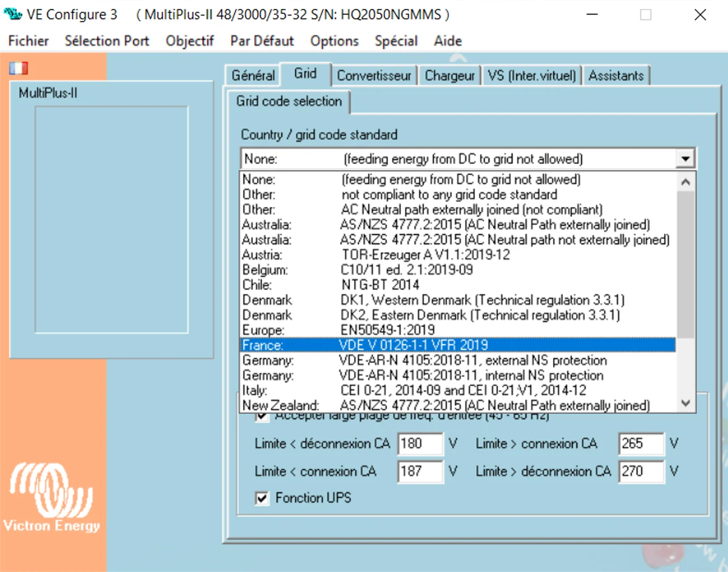Open the Assistants tab
The image size is (728, 572).
(x=616, y=76)
